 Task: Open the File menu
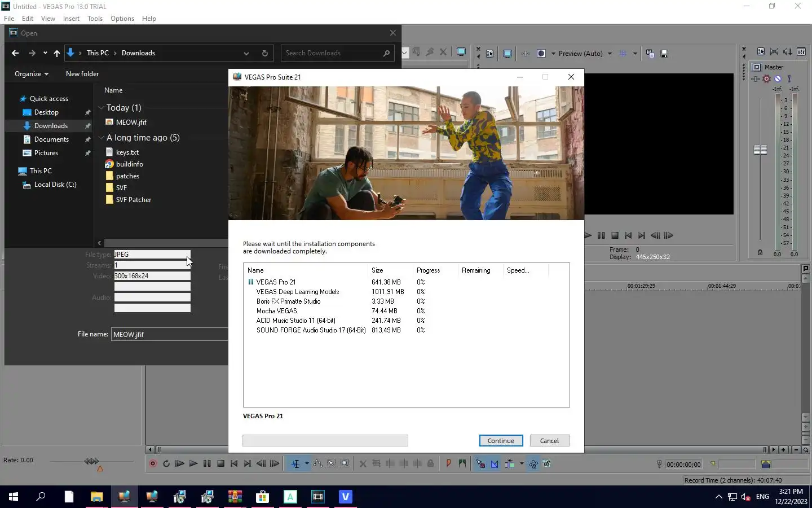click(9, 19)
